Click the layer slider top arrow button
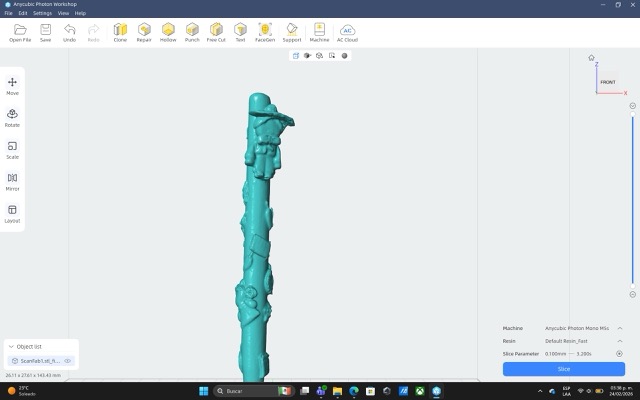640x400 pixels. tap(633, 106)
